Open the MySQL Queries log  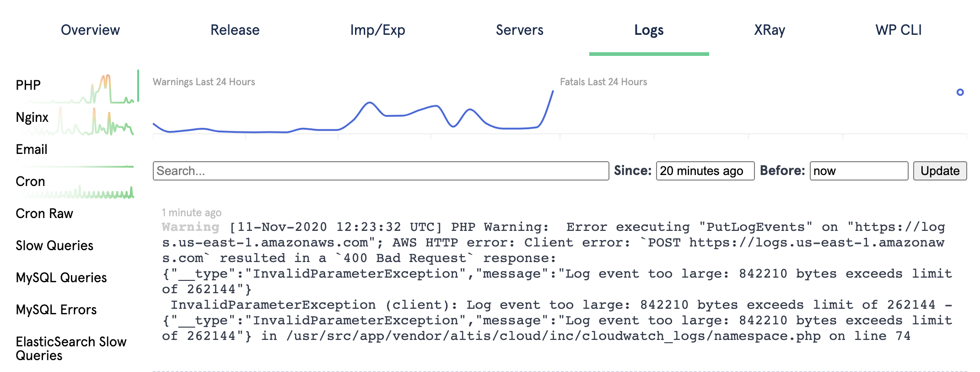(x=61, y=278)
